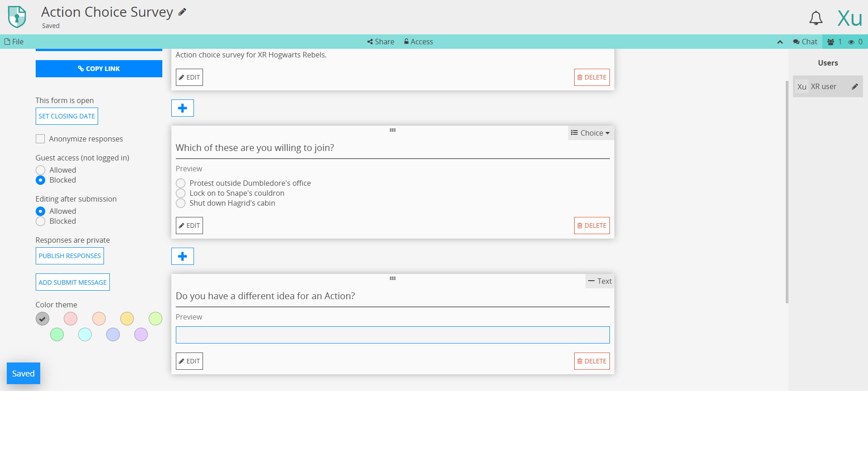
Task: Select the purple color theme
Action: pos(141,334)
